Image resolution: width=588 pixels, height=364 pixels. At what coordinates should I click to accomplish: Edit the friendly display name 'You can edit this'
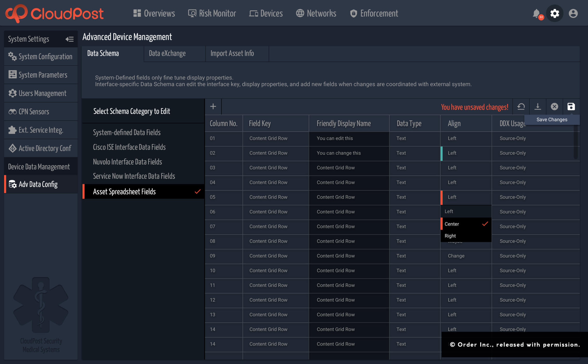pyautogui.click(x=335, y=138)
